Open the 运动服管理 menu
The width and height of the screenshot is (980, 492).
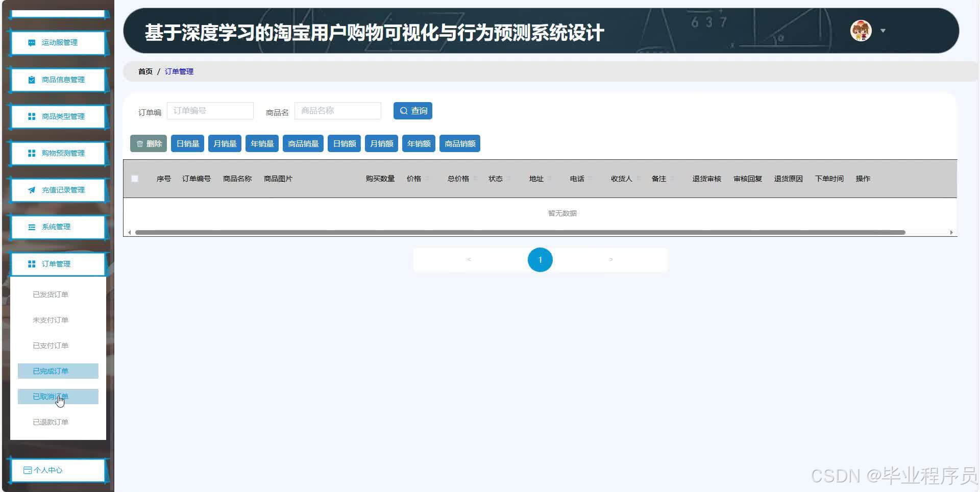(x=58, y=43)
